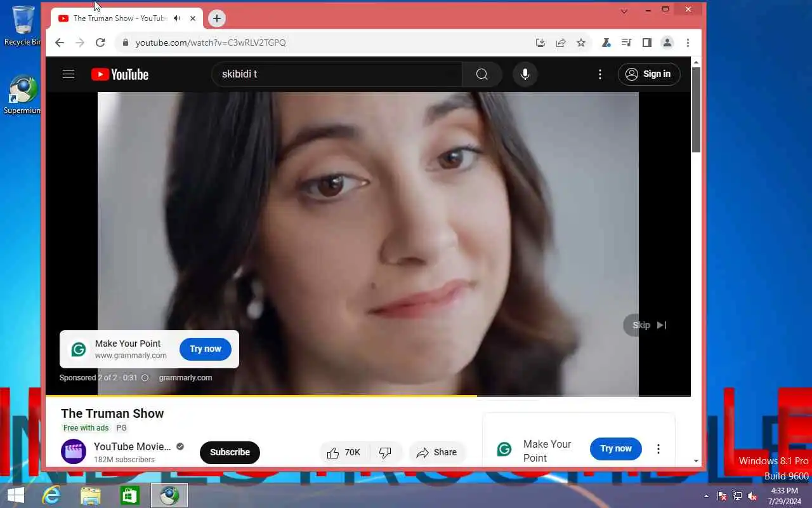Image resolution: width=812 pixels, height=508 pixels.
Task: Click the taskbar clock 4:33 PM
Action: click(x=784, y=491)
